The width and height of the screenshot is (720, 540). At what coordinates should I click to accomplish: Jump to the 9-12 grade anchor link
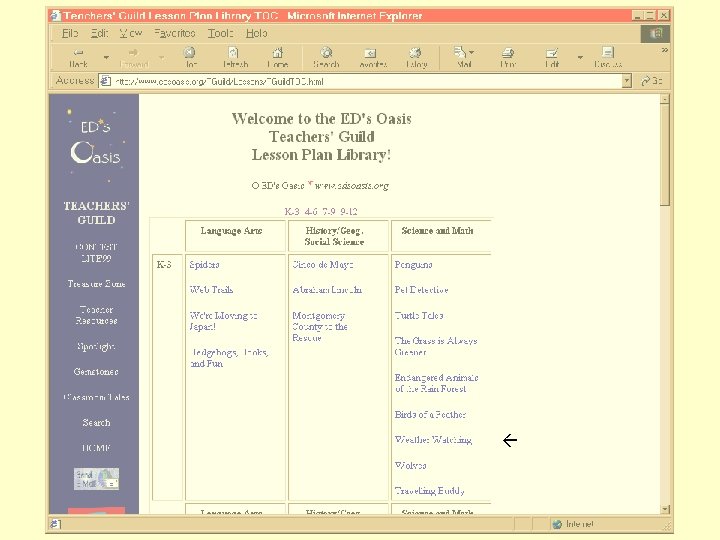tap(349, 211)
